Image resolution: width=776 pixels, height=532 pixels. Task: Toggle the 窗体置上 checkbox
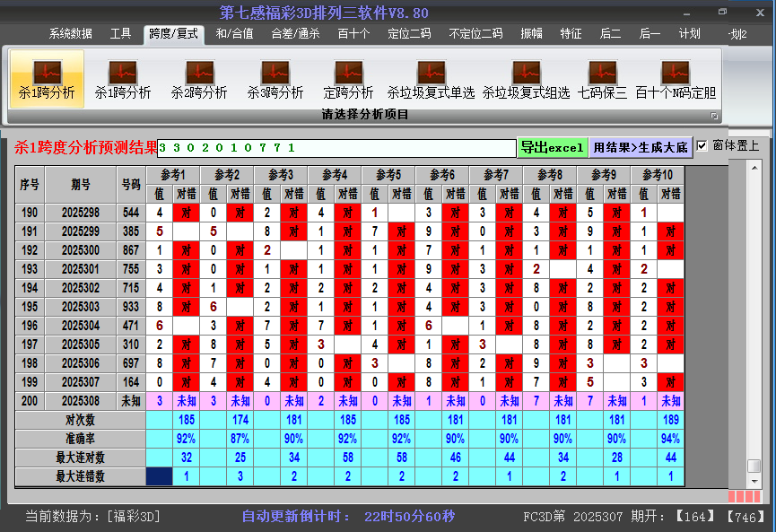[702, 145]
